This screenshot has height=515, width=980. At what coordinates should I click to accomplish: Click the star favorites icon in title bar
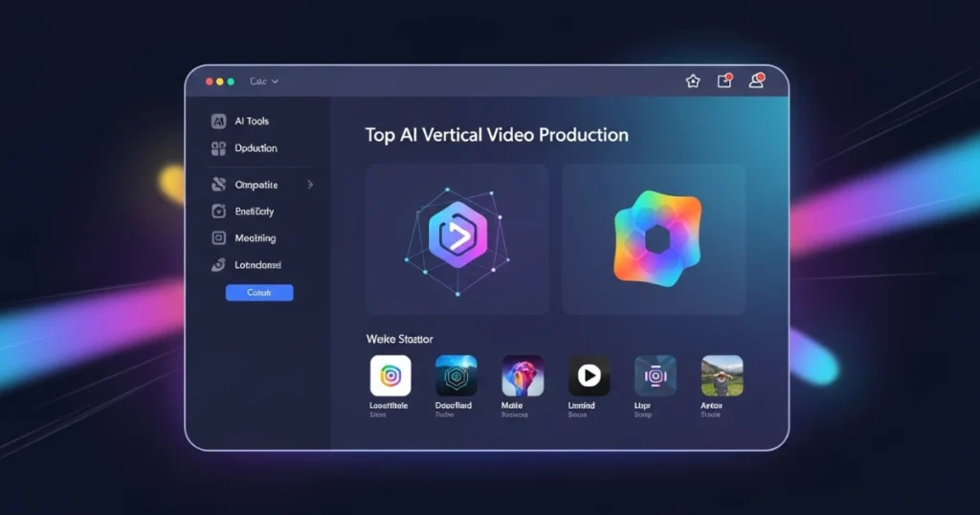tap(693, 81)
